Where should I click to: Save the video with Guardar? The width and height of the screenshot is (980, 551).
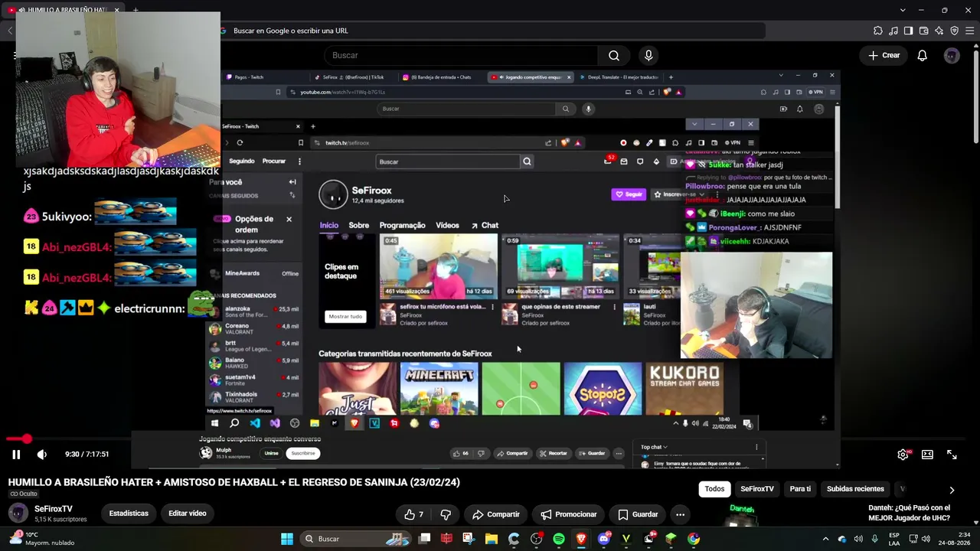(x=638, y=514)
